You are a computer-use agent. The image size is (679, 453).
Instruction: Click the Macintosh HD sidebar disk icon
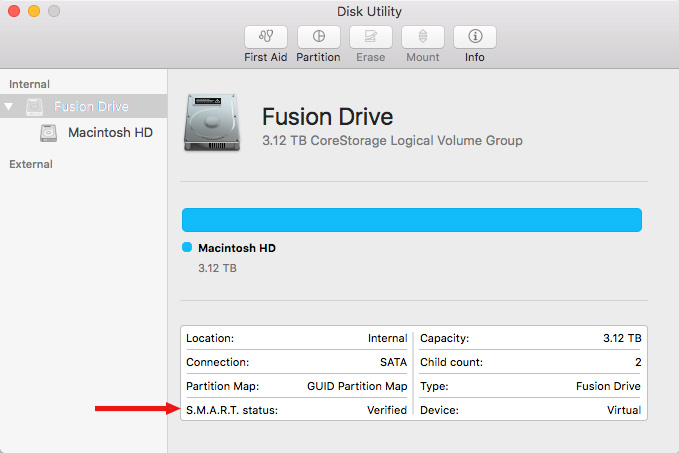[x=48, y=133]
